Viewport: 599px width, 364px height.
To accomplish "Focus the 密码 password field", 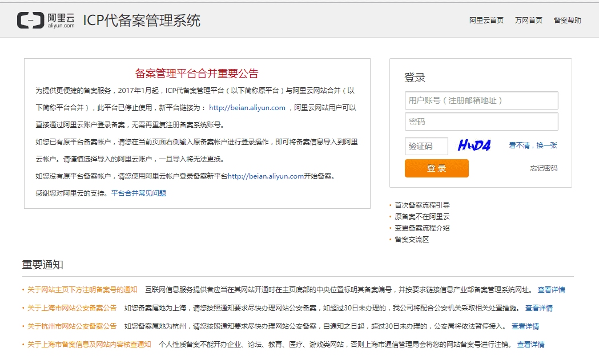I will tap(481, 122).
